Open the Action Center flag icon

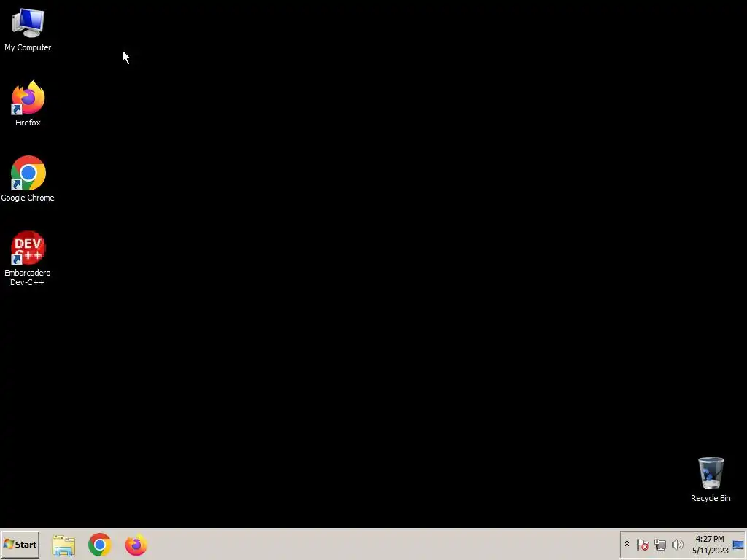[x=642, y=544]
